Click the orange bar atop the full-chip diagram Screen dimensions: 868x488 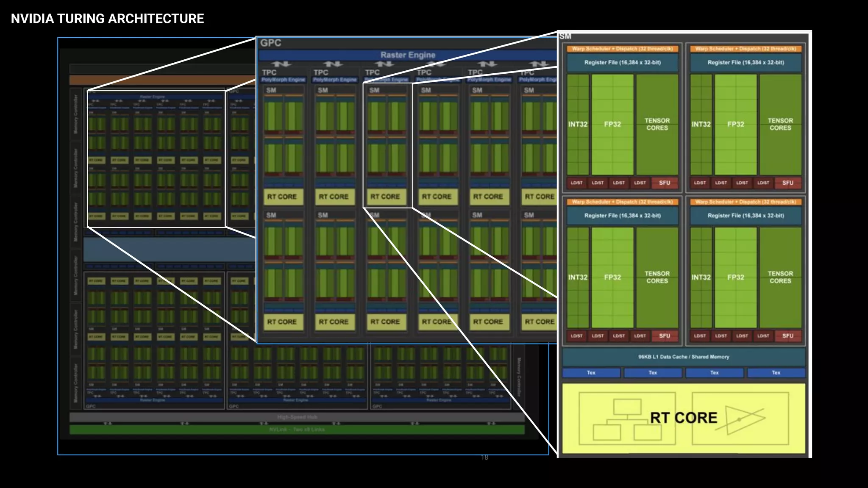pos(163,80)
